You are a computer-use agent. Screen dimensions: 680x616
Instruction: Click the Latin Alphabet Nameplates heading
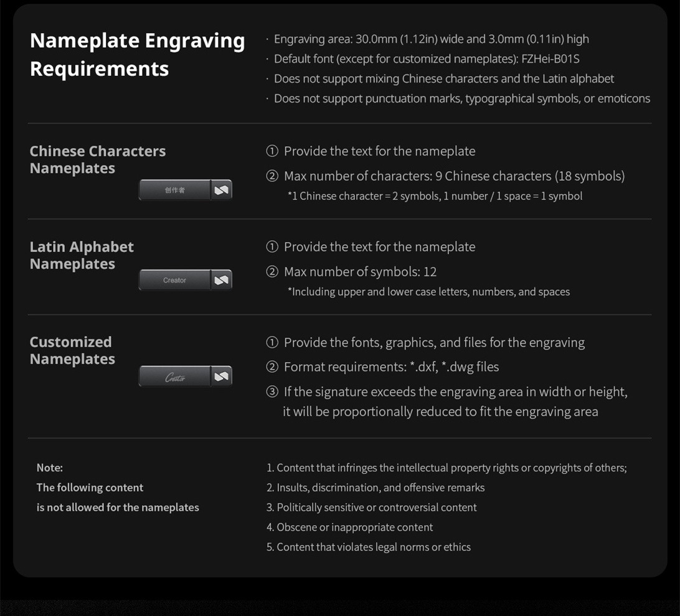click(82, 255)
